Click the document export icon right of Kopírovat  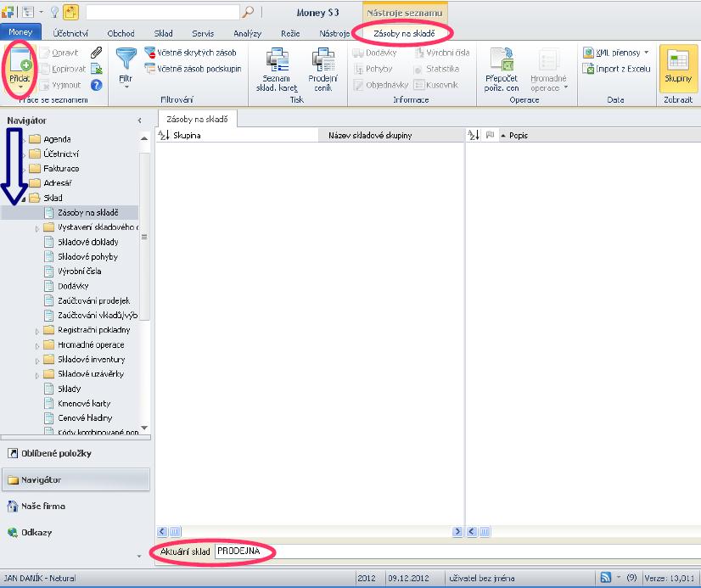coord(96,69)
